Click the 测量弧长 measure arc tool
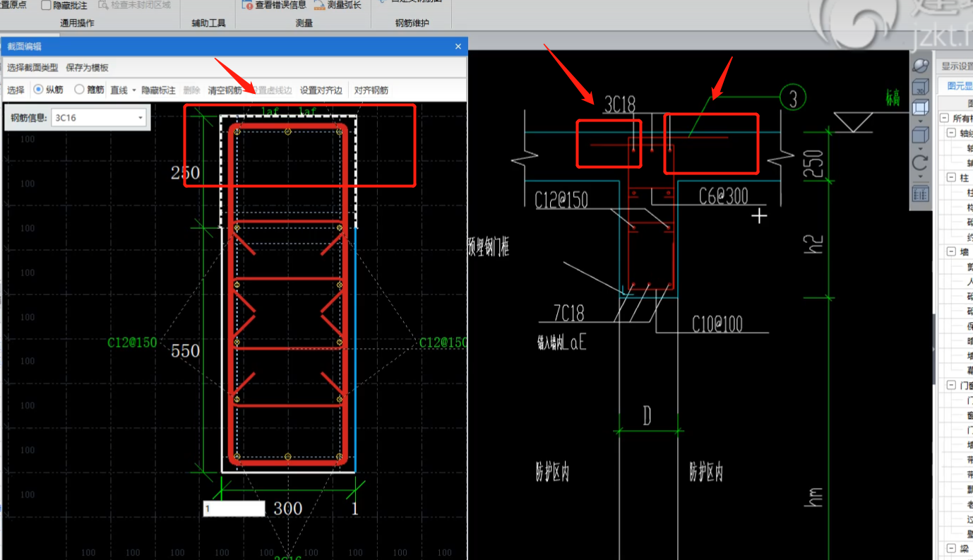Image resolution: width=973 pixels, height=560 pixels. 336,4
